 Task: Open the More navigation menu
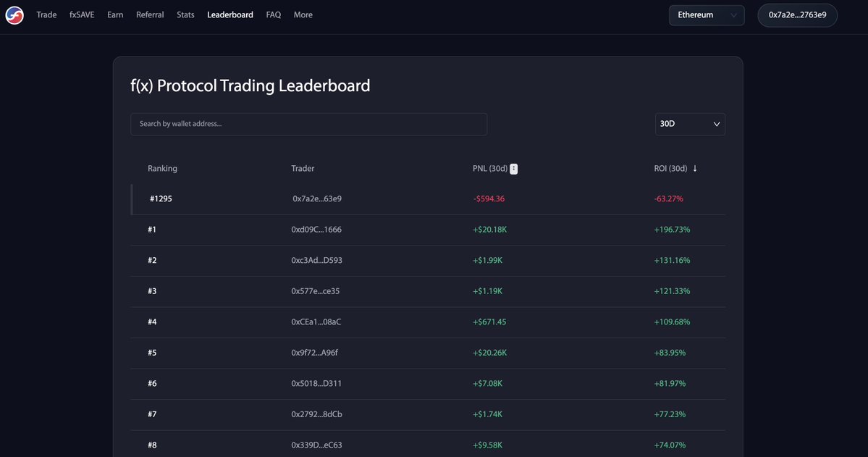point(303,15)
